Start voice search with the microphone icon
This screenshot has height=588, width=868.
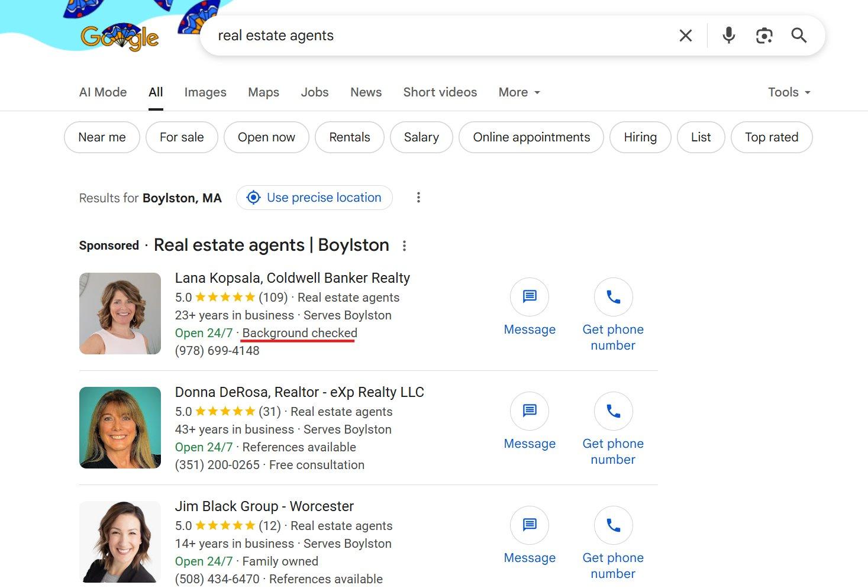coord(729,35)
